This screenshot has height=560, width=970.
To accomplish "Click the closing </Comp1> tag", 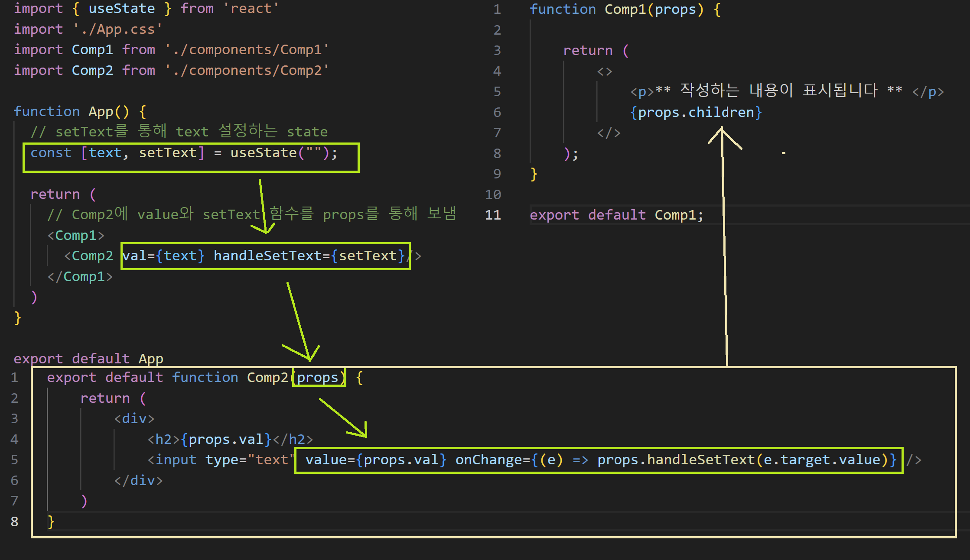I will (80, 277).
